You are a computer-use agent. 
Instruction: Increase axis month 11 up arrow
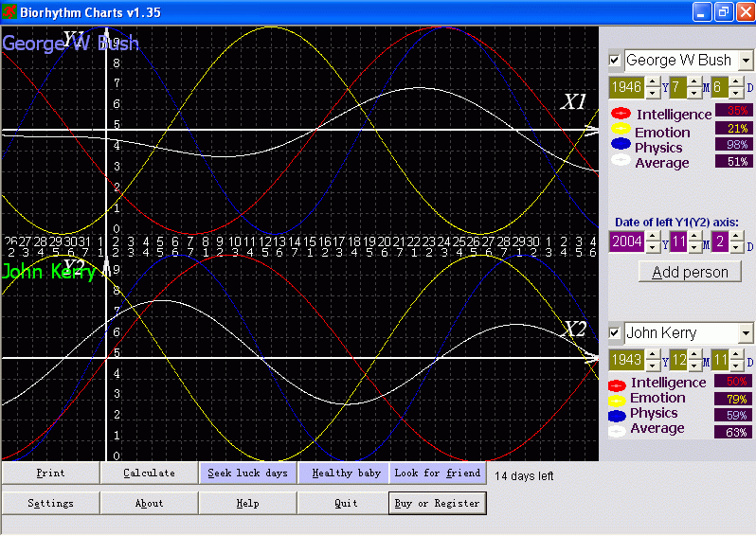coord(694,236)
